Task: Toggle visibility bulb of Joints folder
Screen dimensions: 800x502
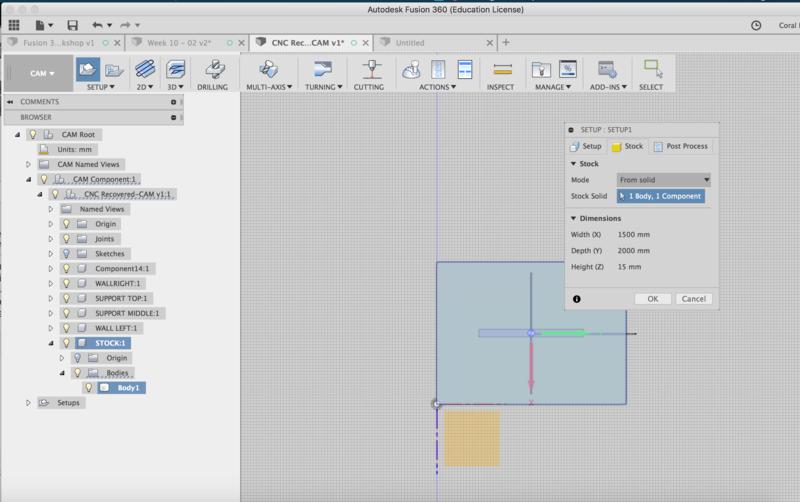Action: click(66, 239)
